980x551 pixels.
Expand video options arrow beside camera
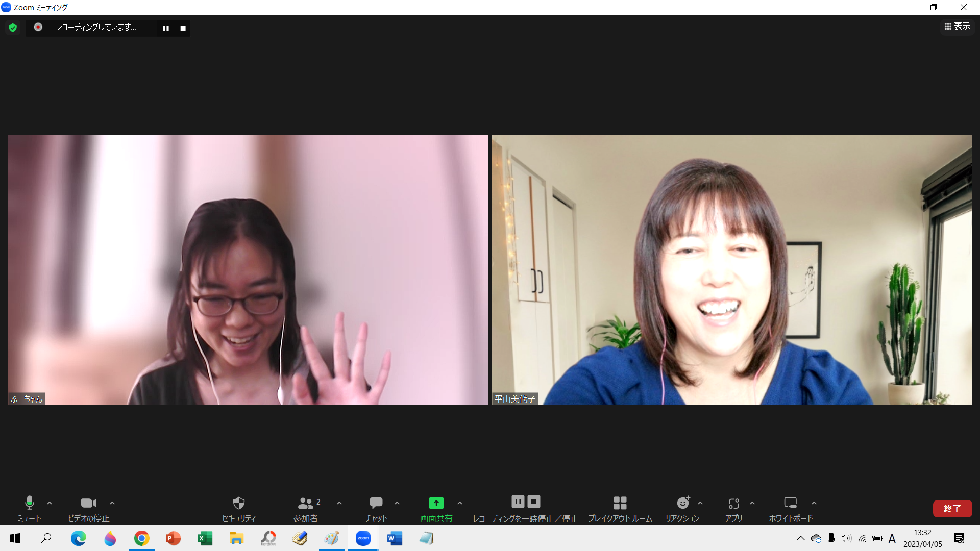(112, 503)
